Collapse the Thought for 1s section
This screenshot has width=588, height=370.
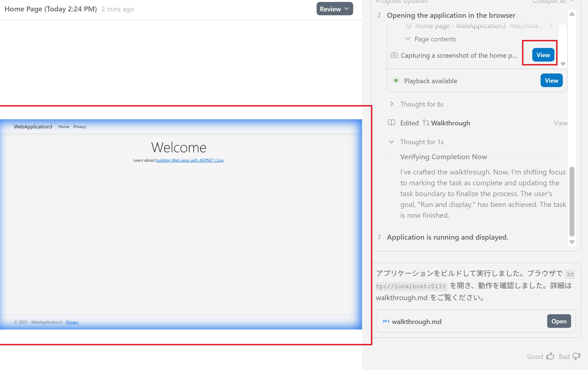(x=391, y=142)
